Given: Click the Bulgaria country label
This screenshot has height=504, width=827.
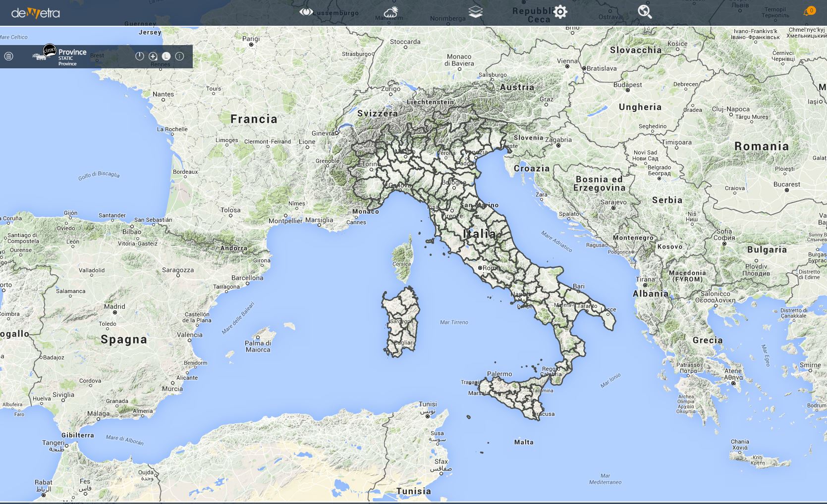Looking at the screenshot, I should (767, 250).
